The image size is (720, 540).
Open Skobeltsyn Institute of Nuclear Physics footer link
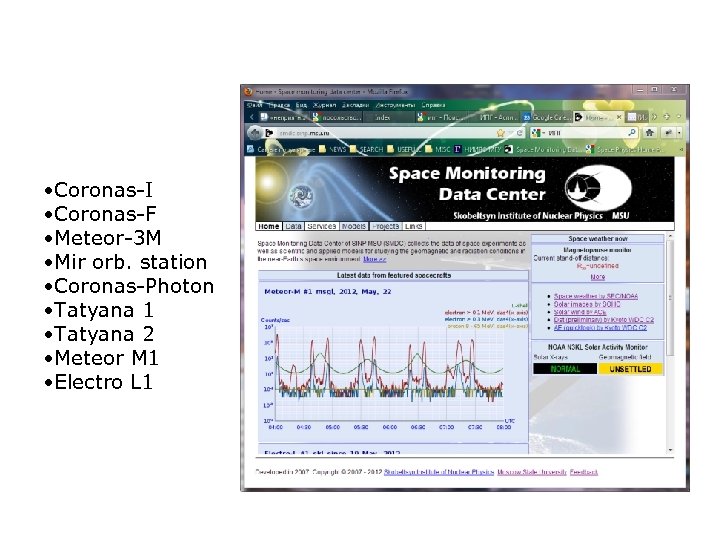[x=439, y=472]
